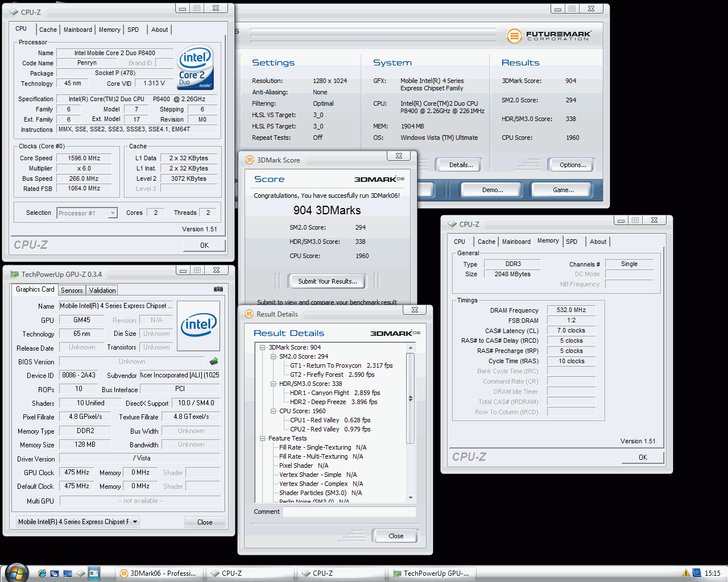Click the network icon in system tray

[697, 573]
